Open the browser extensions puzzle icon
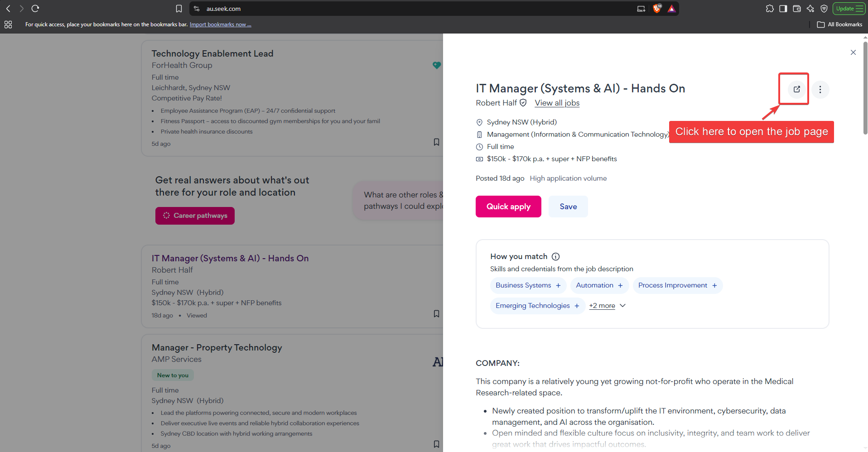 pos(770,9)
